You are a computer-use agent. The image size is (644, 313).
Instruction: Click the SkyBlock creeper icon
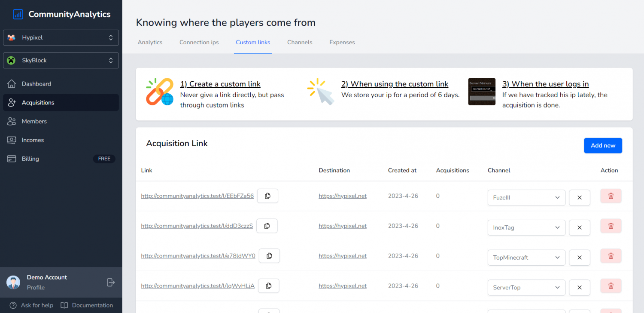(x=12, y=60)
